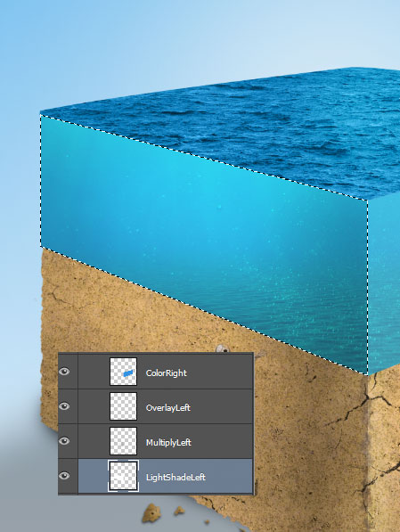This screenshot has width=400, height=532.
Task: Select the layer named LightShadeLeft
Action: tap(176, 477)
